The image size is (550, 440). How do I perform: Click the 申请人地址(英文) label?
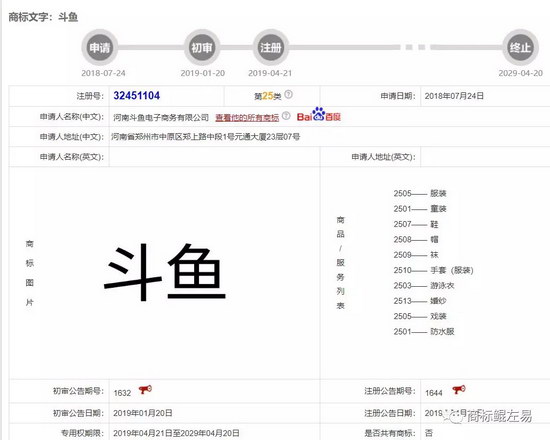point(383,156)
